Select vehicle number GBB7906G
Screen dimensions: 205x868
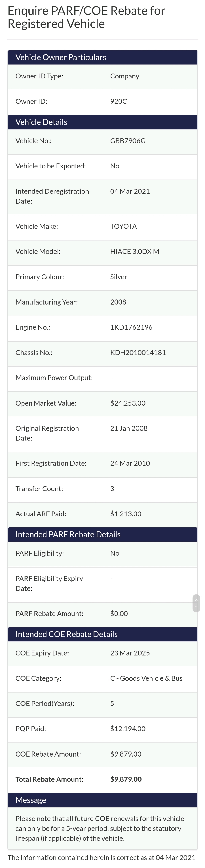click(128, 141)
